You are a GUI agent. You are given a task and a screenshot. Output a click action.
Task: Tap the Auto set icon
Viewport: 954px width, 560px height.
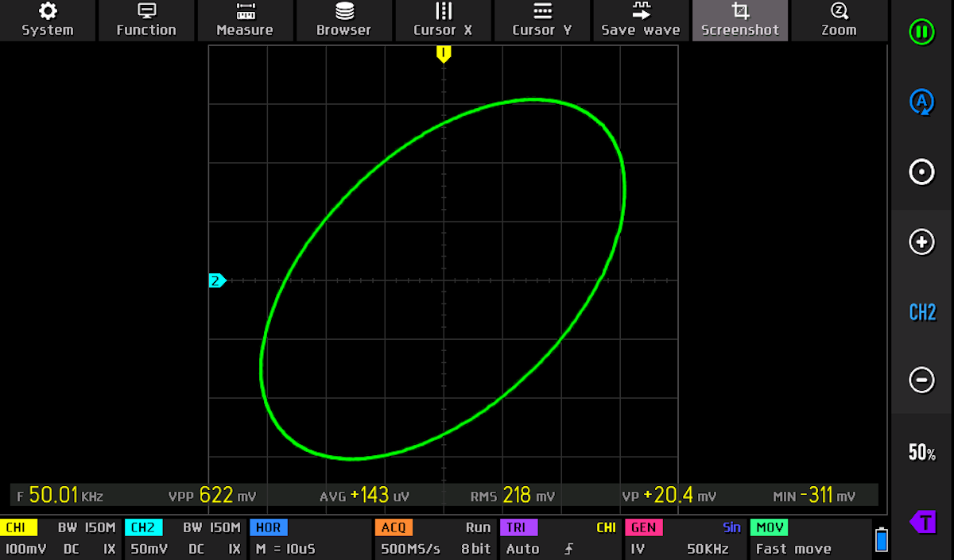[921, 102]
